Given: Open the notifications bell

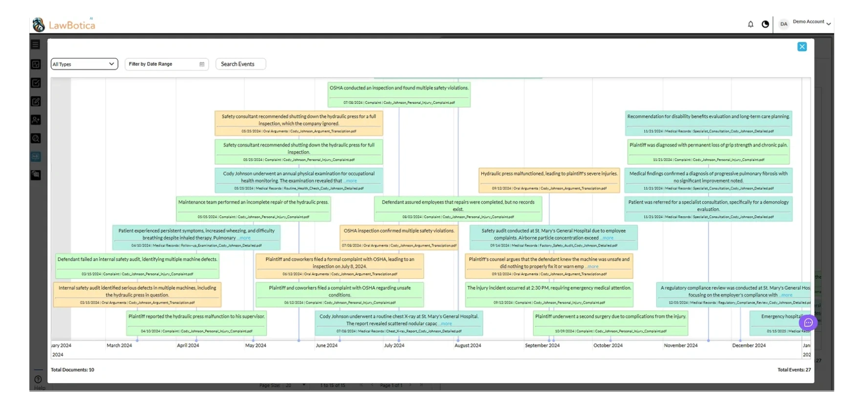Looking at the screenshot, I should pos(750,24).
